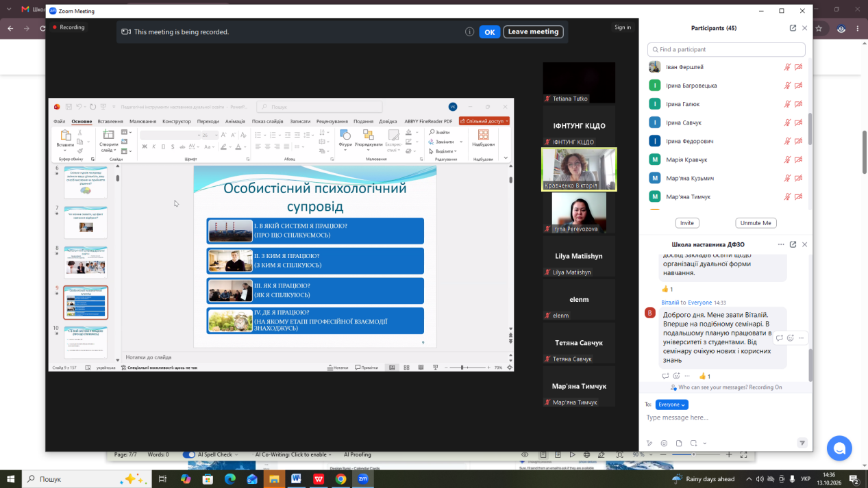Screen dimensions: 868x488
Task: Expand the chat screenshot options arrow
Action: 705,444
